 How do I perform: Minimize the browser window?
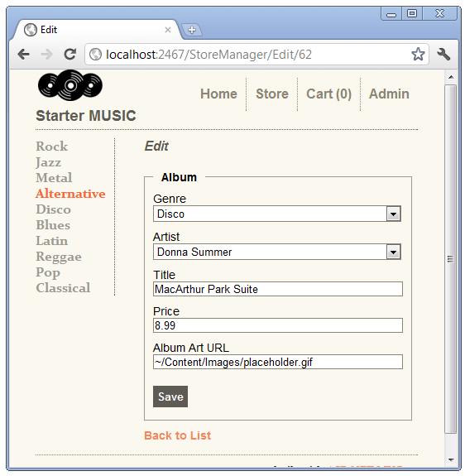[x=391, y=14]
